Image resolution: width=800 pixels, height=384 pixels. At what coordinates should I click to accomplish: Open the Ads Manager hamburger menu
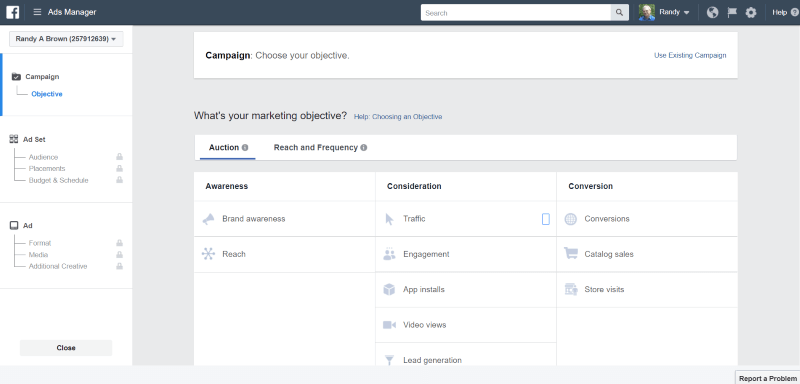point(37,12)
